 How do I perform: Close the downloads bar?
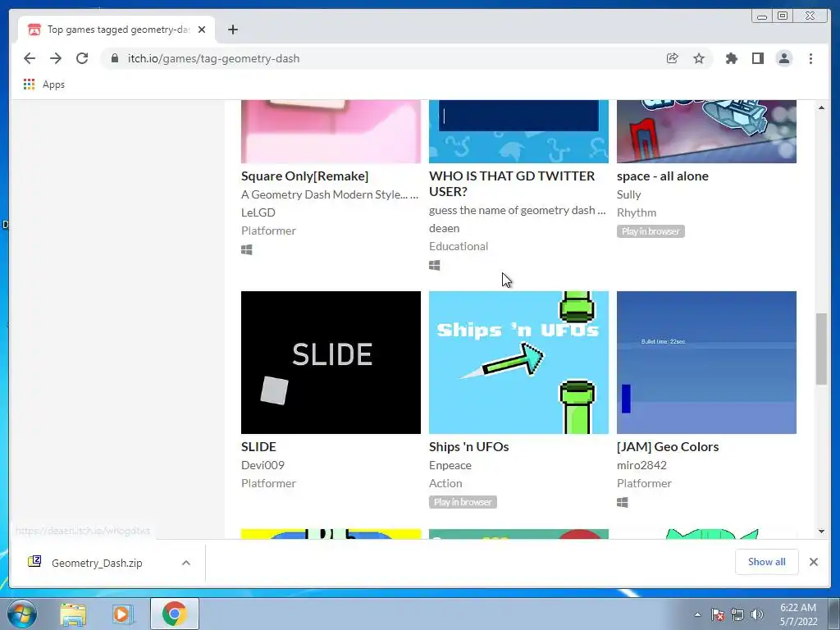point(813,561)
